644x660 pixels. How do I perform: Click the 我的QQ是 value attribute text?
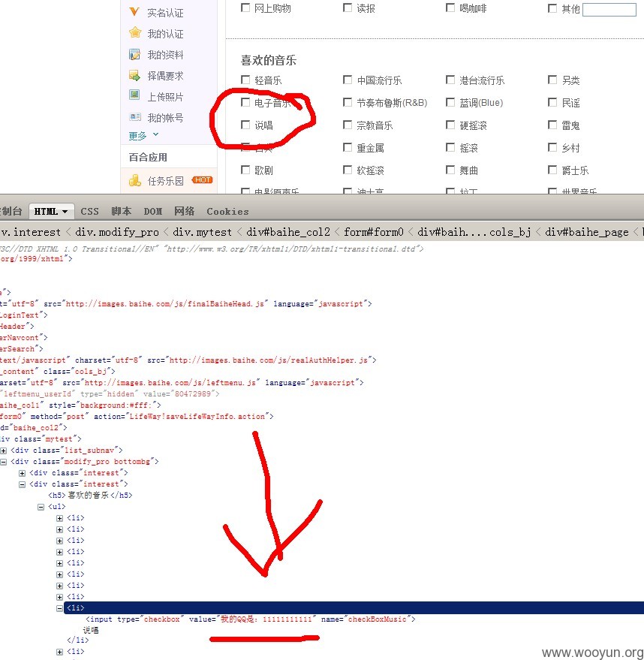(x=266, y=619)
